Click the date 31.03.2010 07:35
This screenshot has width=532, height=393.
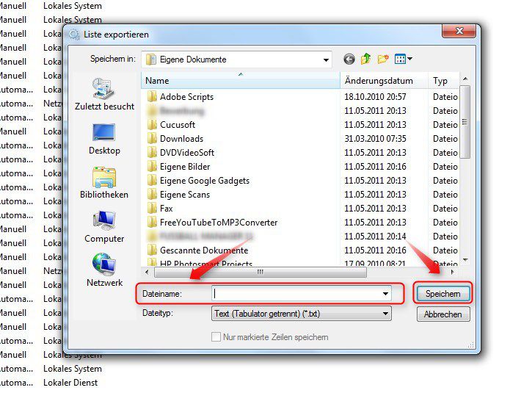[x=375, y=139]
